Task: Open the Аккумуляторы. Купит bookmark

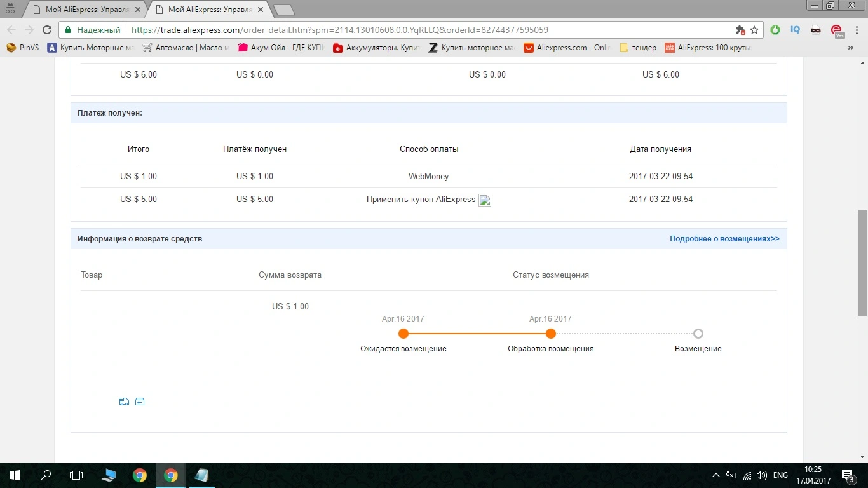Action: (x=376, y=48)
